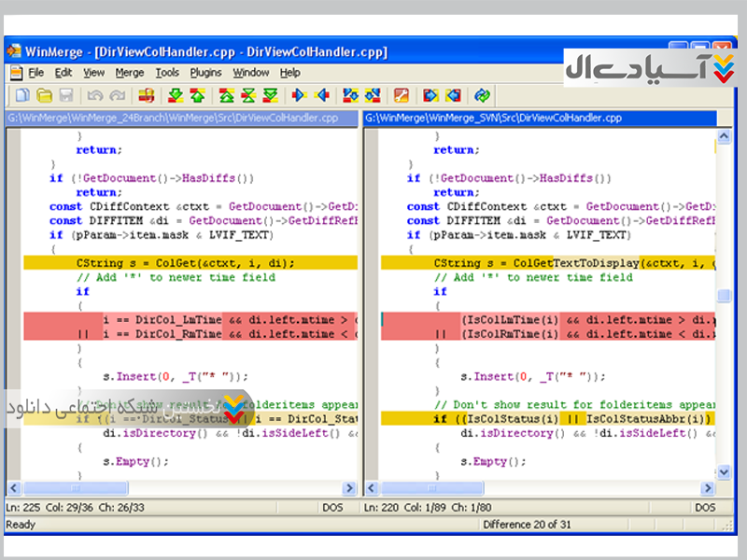This screenshot has width=747, height=560.
Task: Click the right pane vertical scrollbar thumb
Action: point(724,296)
